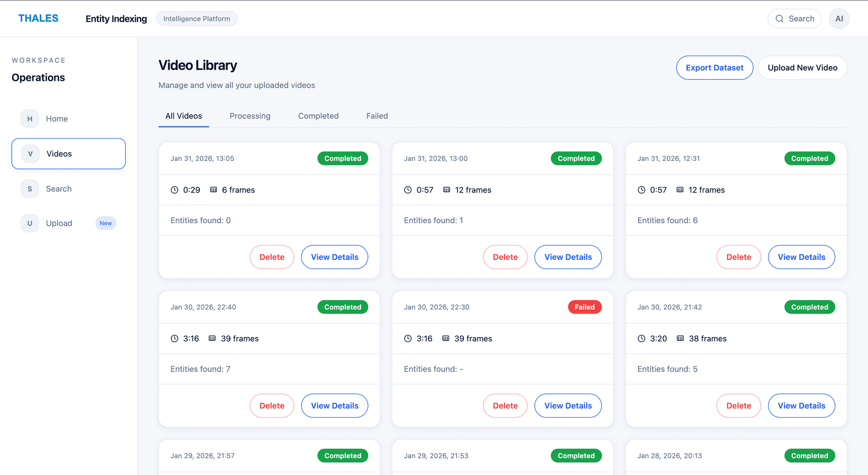Select the Upload icon in sidebar

(29, 223)
